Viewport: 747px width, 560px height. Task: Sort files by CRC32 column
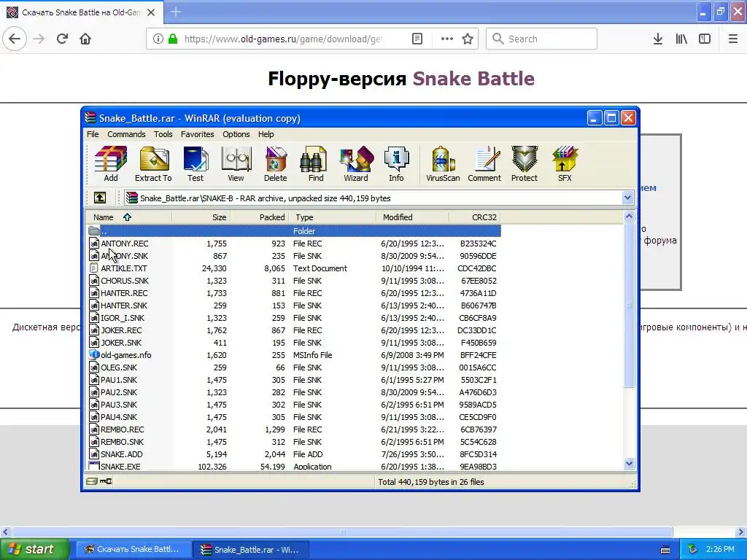pos(474,217)
